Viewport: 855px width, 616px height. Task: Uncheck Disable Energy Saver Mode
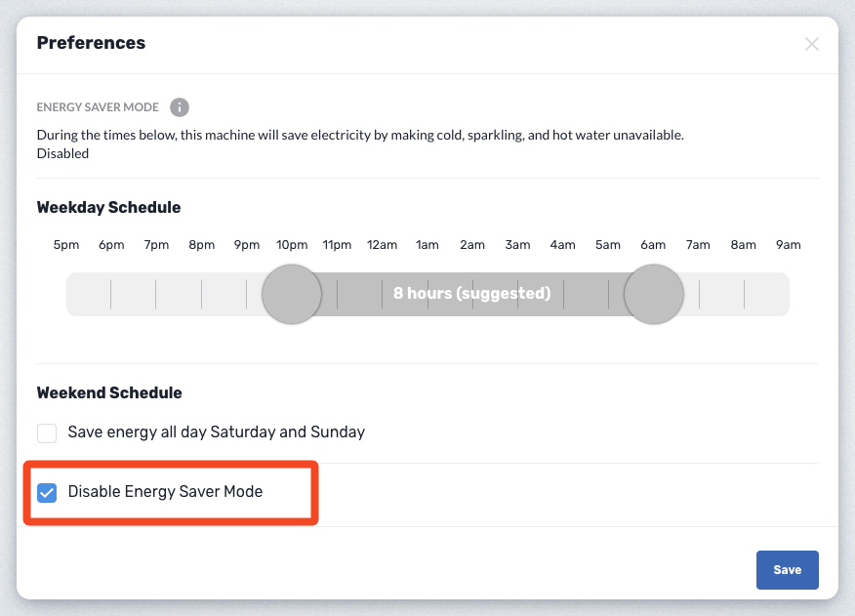pyautogui.click(x=47, y=492)
